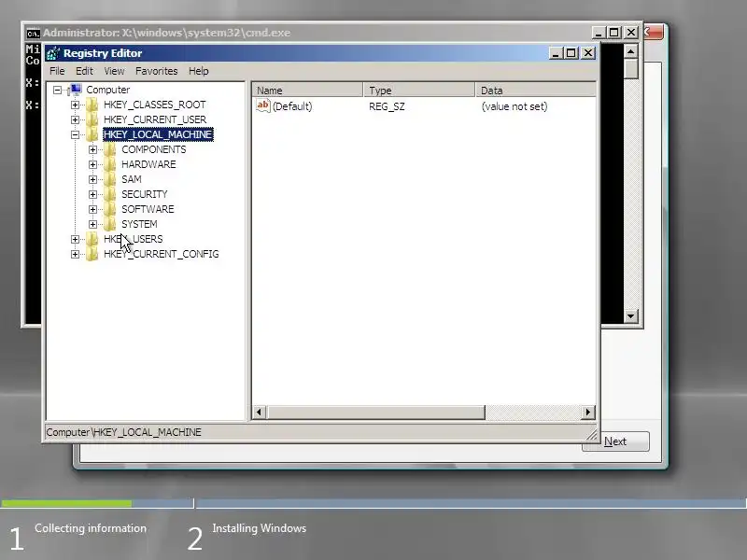The height and width of the screenshot is (560, 747).
Task: Click cmd window scroll up arrow
Action: (x=631, y=51)
